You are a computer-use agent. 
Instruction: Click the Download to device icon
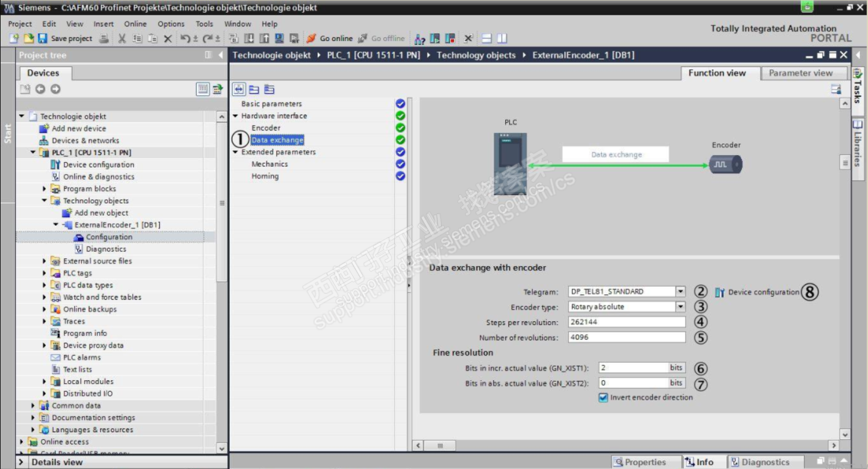(x=249, y=39)
